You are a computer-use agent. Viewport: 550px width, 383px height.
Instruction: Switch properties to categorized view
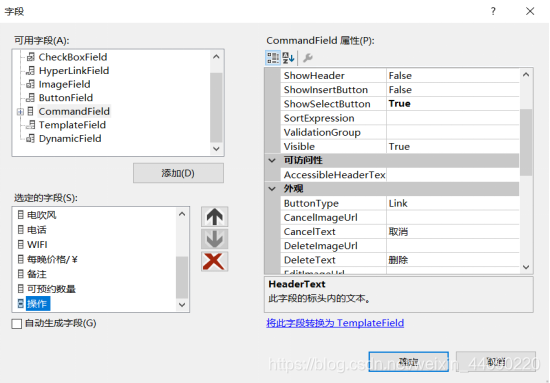coord(273,58)
